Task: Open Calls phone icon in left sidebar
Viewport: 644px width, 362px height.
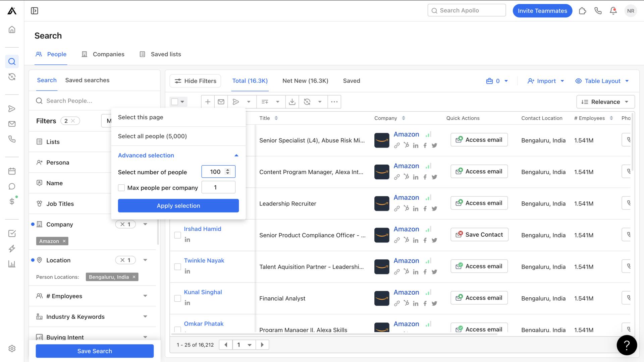Action: click(12, 139)
